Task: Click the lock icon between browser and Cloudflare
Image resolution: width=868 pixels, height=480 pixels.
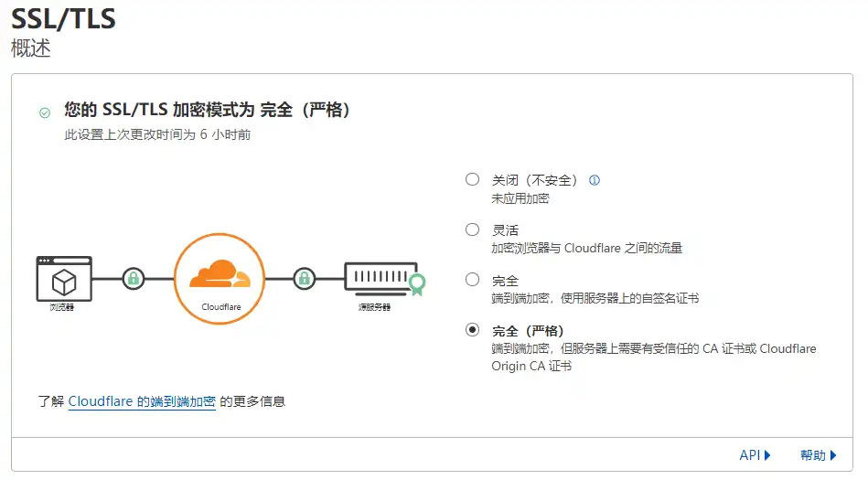Action: point(134,279)
